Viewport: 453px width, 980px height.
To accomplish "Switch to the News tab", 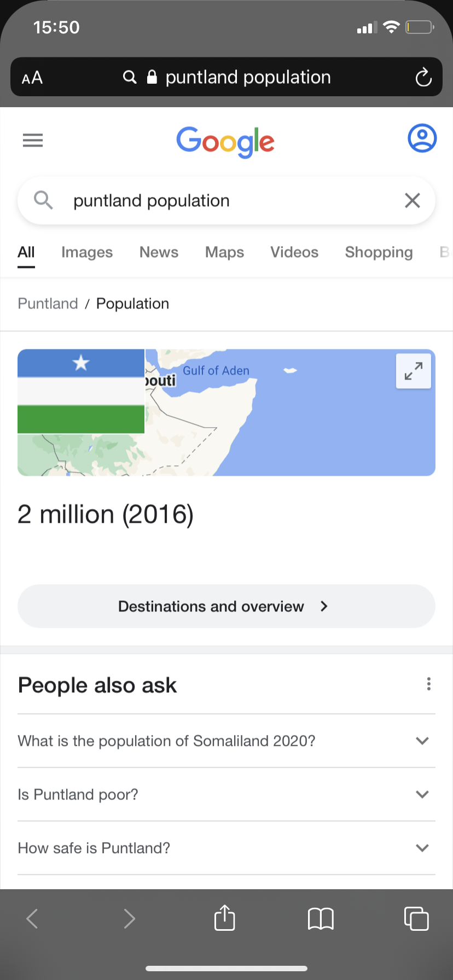I will (159, 252).
